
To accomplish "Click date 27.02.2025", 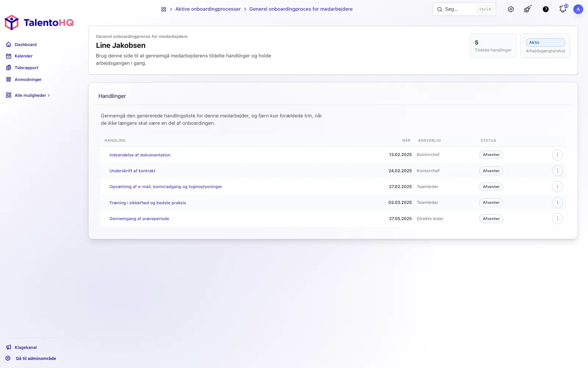I will [x=400, y=187].
